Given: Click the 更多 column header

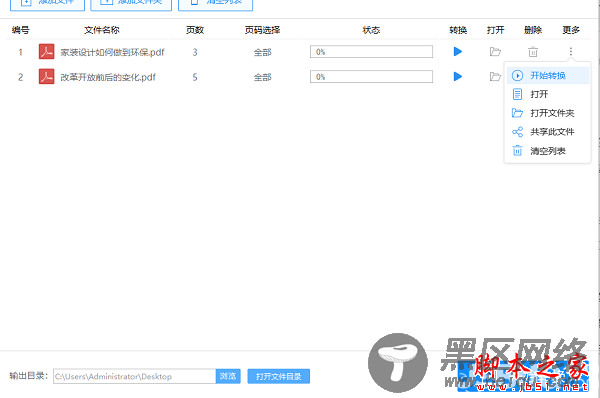Looking at the screenshot, I should (x=571, y=30).
